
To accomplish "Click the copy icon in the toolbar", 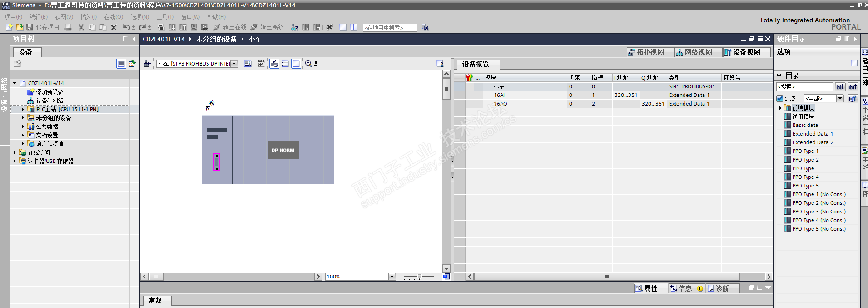I will point(92,27).
